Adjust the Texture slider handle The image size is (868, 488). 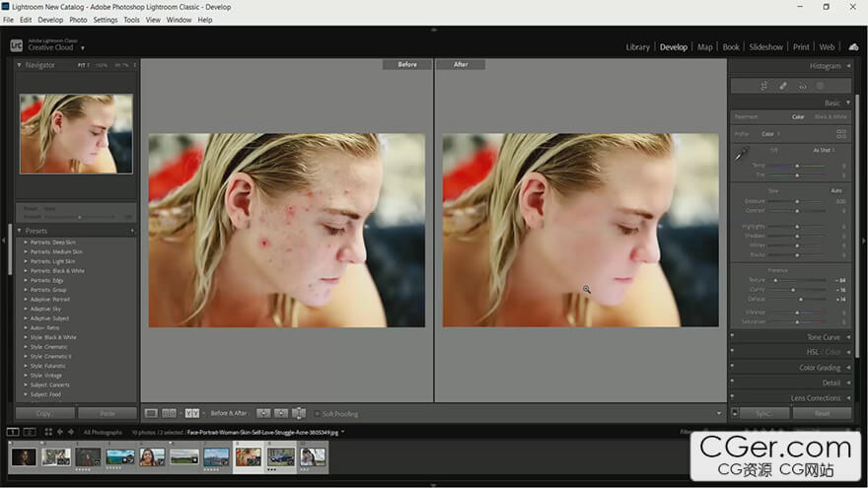click(775, 281)
